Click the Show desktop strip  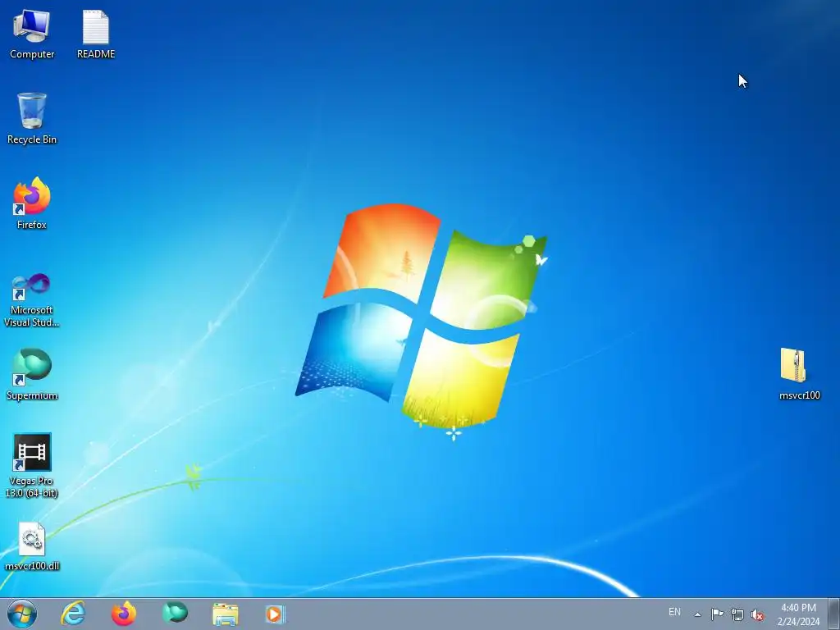click(834, 614)
